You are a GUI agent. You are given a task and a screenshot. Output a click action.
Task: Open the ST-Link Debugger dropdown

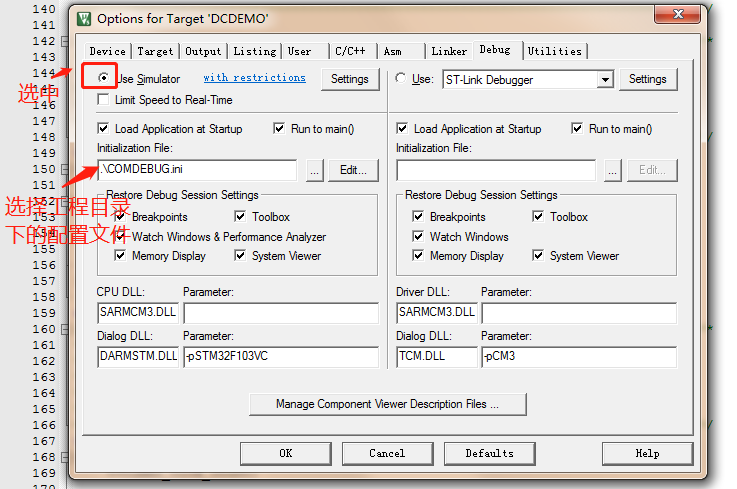click(605, 79)
